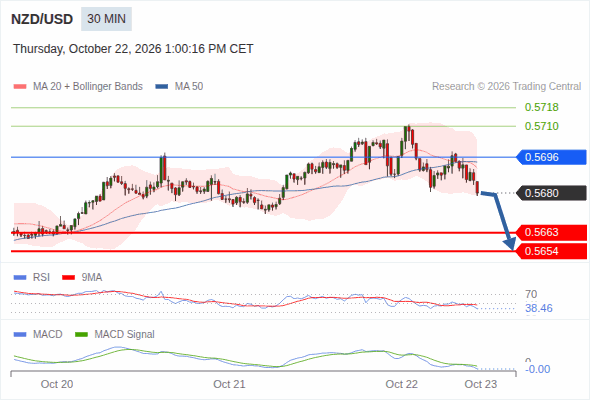Click the Oct 21 date axis label
The image size is (590, 400).
pyautogui.click(x=229, y=385)
